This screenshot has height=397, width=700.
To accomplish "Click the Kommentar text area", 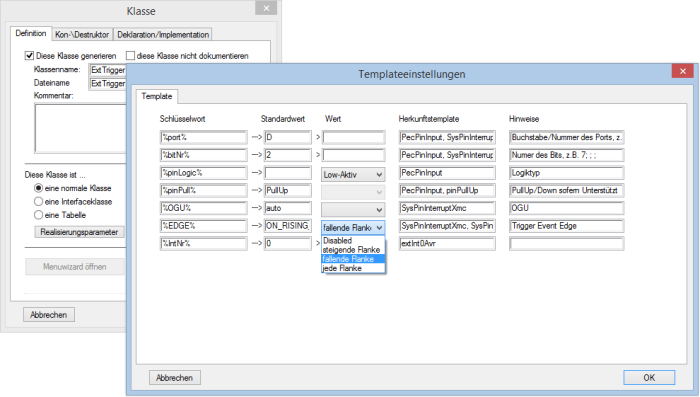I will (x=80, y=129).
